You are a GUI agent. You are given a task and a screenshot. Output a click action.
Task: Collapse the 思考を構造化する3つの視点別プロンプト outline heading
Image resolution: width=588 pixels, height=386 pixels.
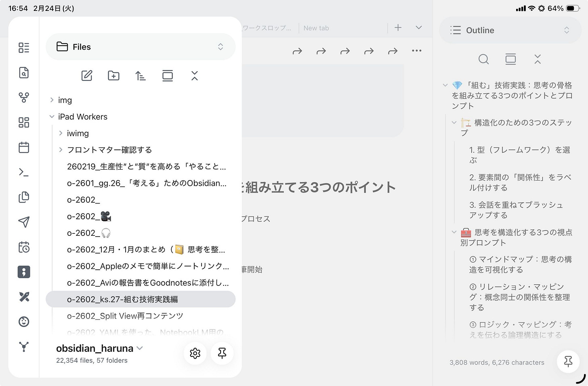454,232
